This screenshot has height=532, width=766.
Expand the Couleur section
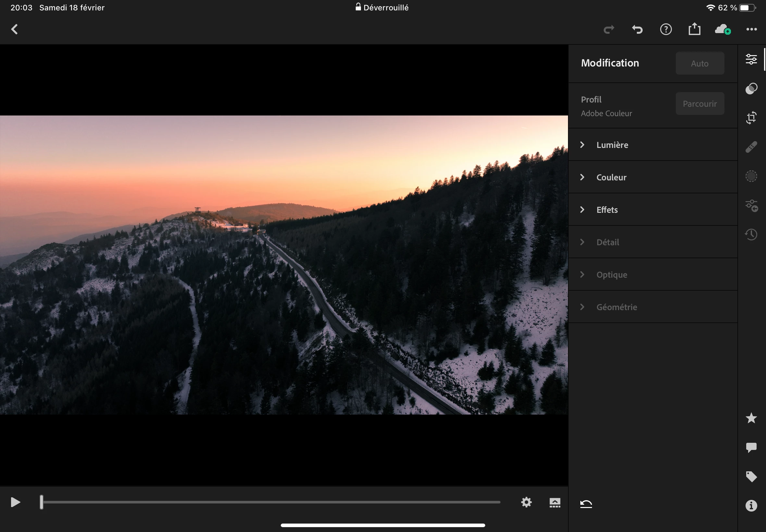[611, 177]
